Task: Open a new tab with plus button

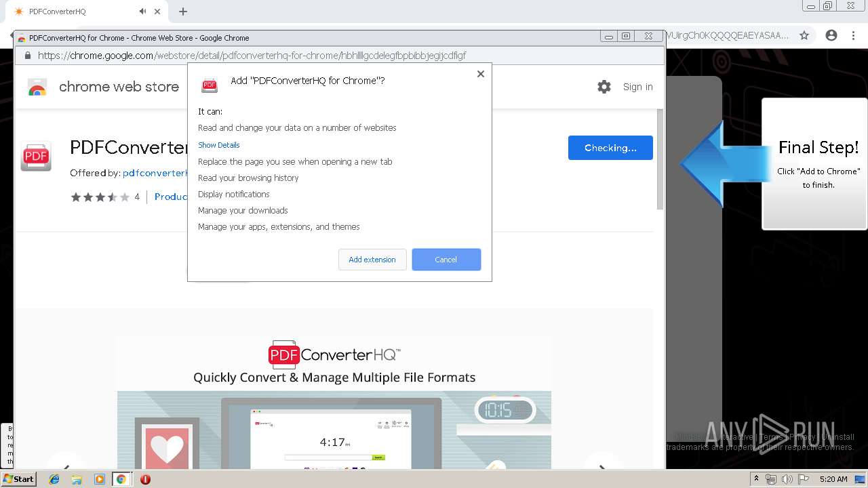Action: (x=183, y=12)
